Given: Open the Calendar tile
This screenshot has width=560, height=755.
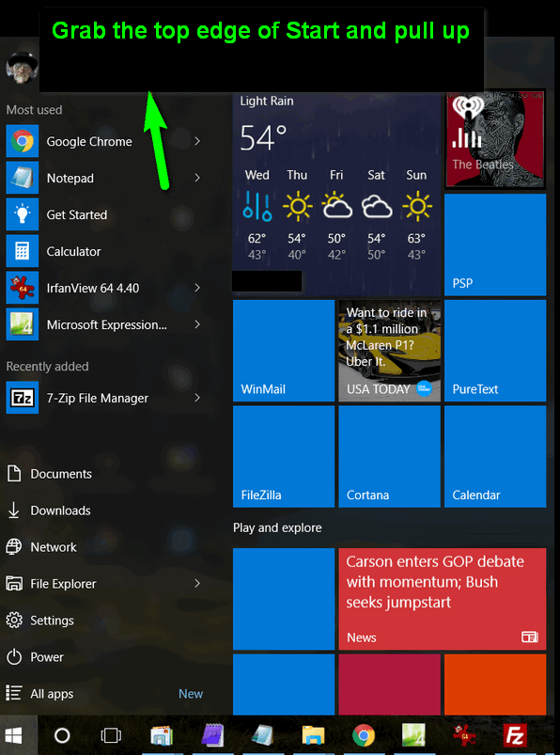Looking at the screenshot, I should pos(495,456).
